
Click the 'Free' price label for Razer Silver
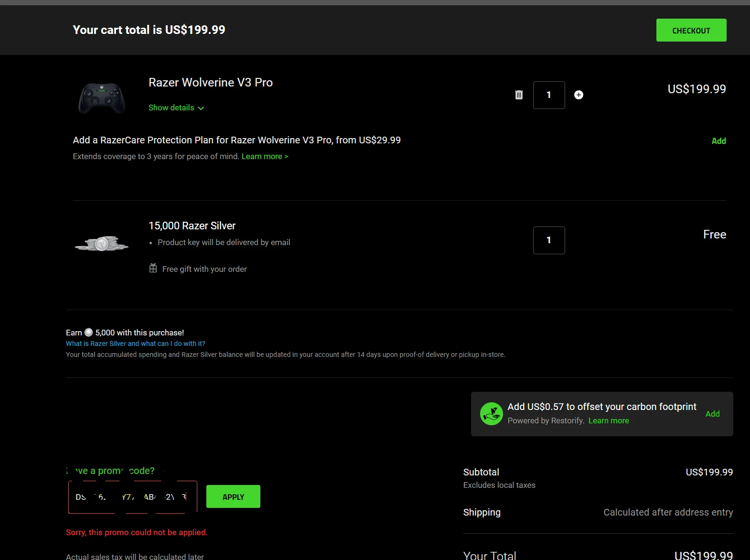click(x=715, y=235)
